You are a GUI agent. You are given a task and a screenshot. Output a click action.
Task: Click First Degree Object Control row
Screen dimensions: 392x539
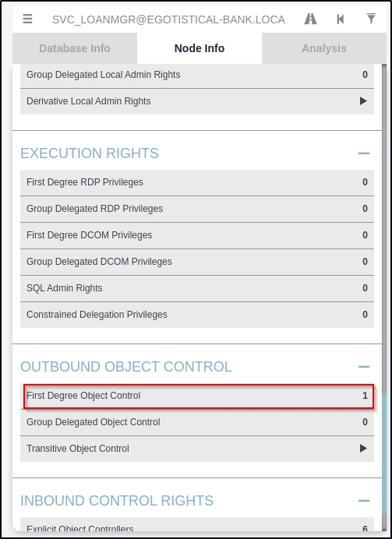click(x=197, y=396)
